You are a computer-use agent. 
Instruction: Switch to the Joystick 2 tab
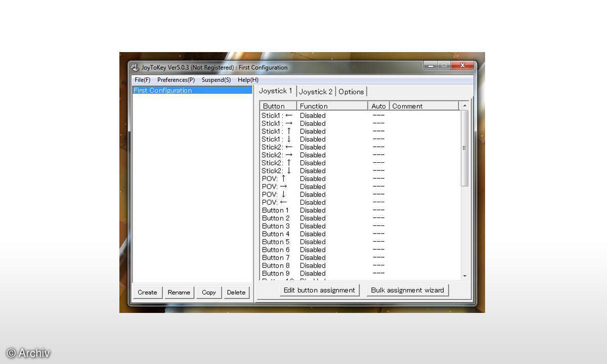(x=316, y=92)
